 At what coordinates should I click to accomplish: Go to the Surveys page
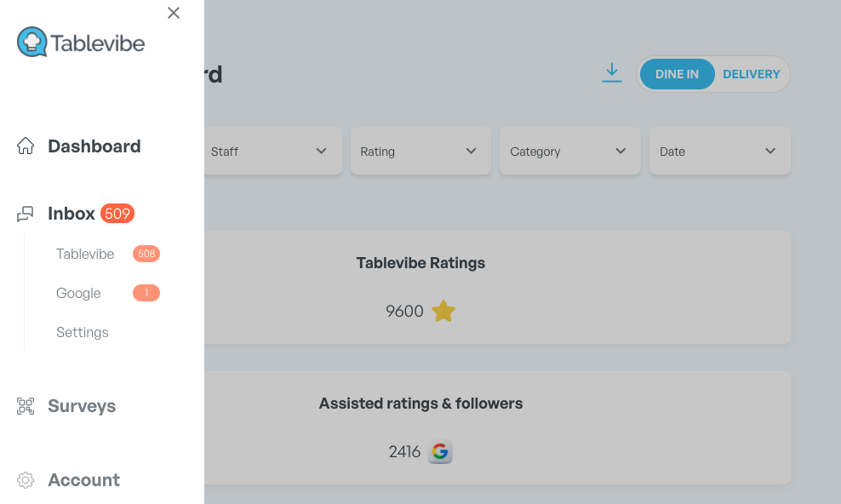(x=82, y=406)
